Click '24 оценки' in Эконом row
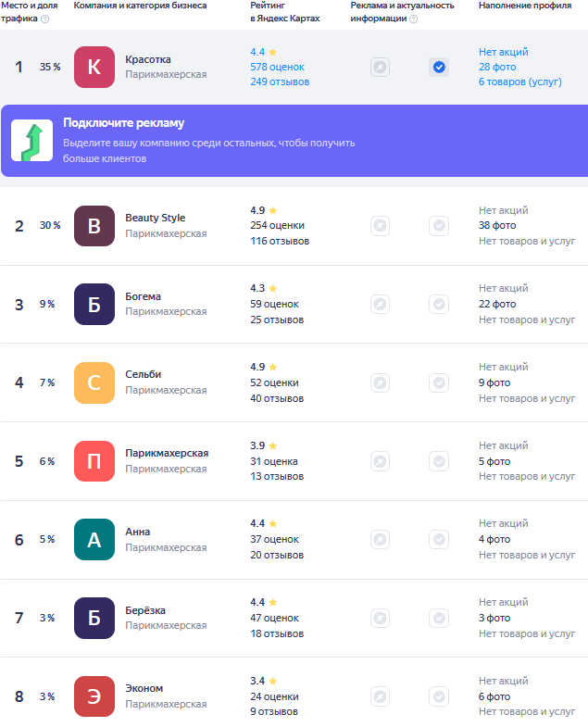The image size is (588, 727). click(x=274, y=696)
